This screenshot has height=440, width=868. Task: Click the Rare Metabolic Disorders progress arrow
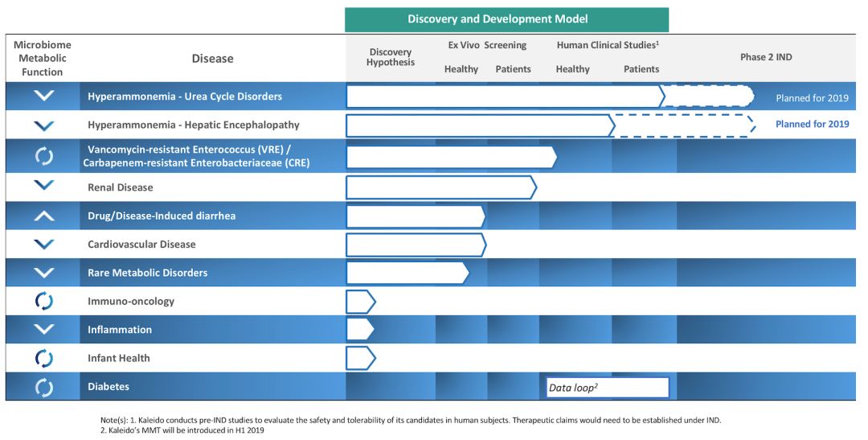click(407, 273)
